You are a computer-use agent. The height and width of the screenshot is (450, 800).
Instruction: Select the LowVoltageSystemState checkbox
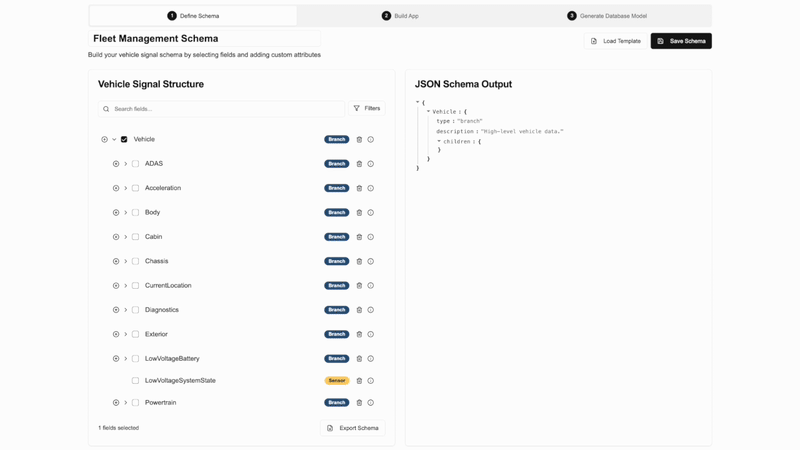point(135,381)
